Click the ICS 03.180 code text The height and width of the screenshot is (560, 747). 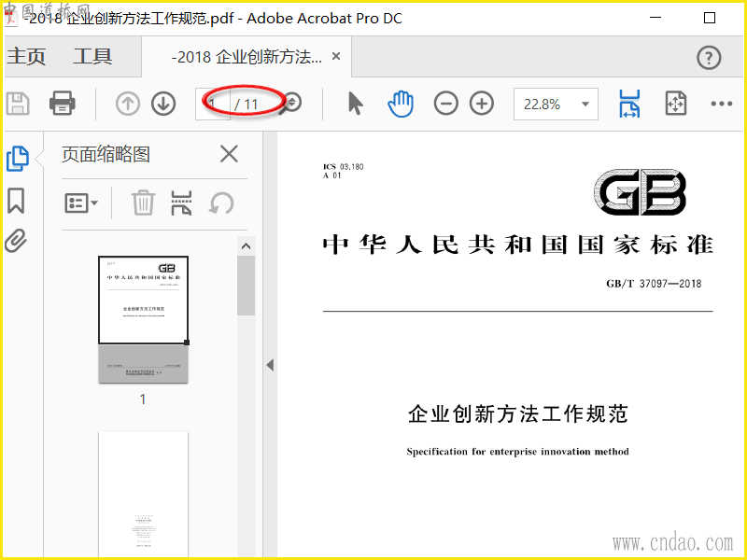point(343,167)
